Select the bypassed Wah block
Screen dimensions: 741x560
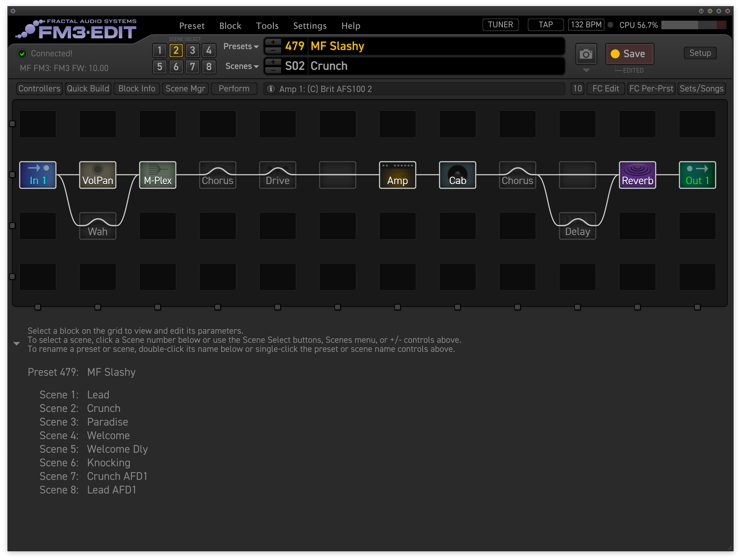[97, 226]
